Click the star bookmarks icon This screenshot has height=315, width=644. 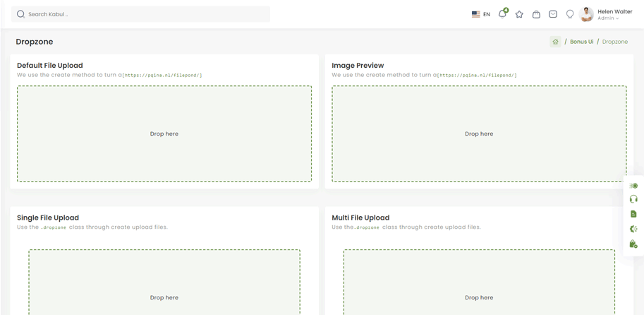(x=519, y=14)
